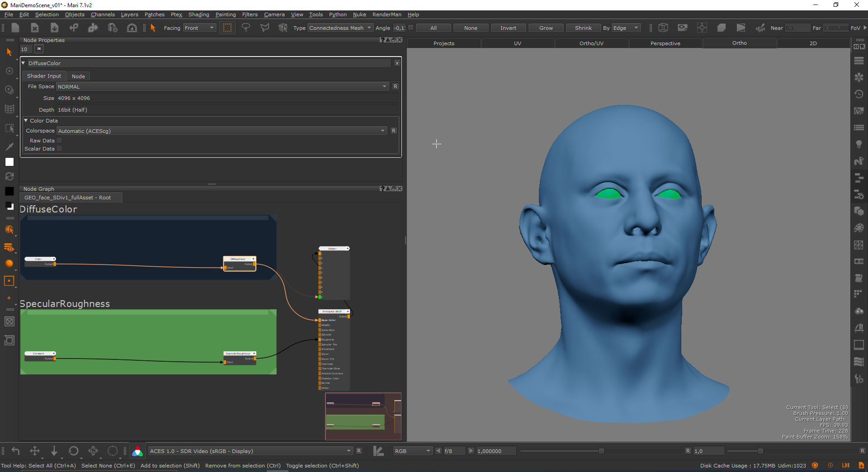Toggle the checkbox next to Angle field
868x472 pixels.
410,28
